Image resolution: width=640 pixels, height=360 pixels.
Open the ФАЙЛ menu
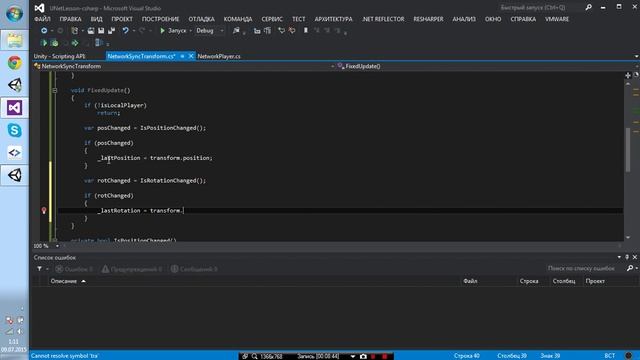tap(42, 19)
